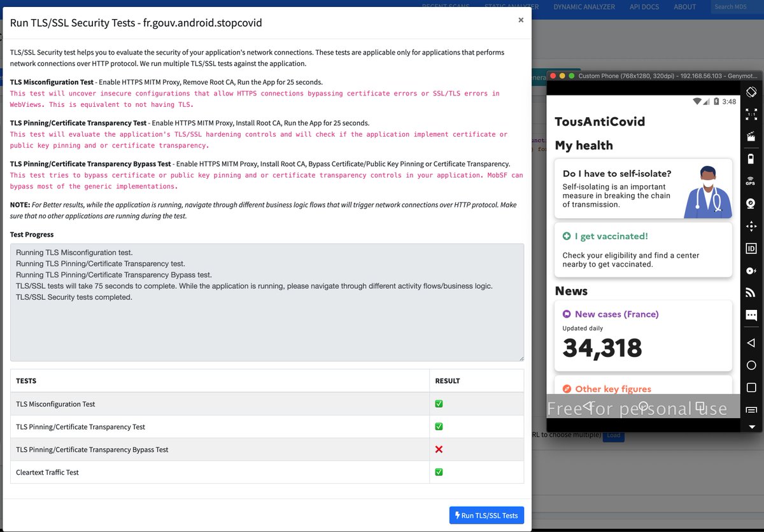The image size is (764, 532).
Task: Open the Genymotion GPS widget
Action: [x=751, y=181]
